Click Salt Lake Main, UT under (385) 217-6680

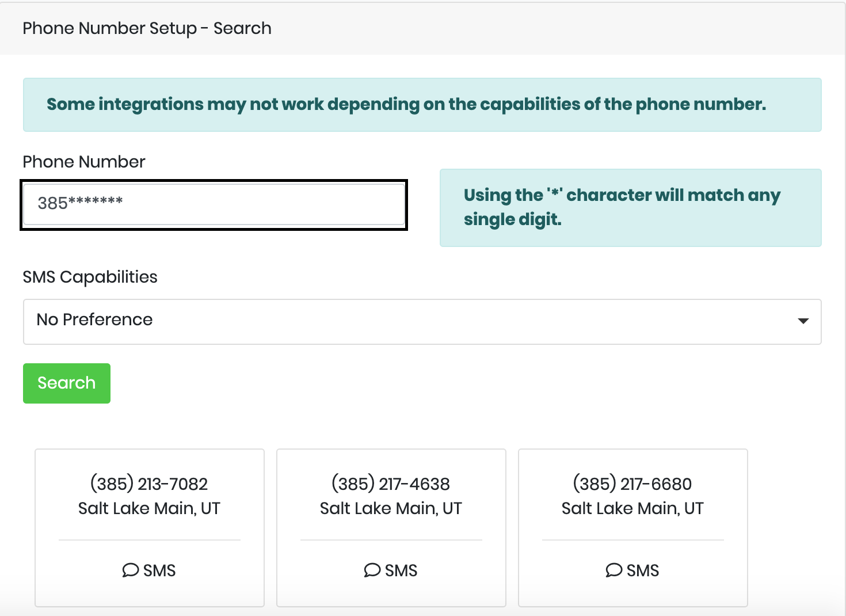tap(632, 508)
